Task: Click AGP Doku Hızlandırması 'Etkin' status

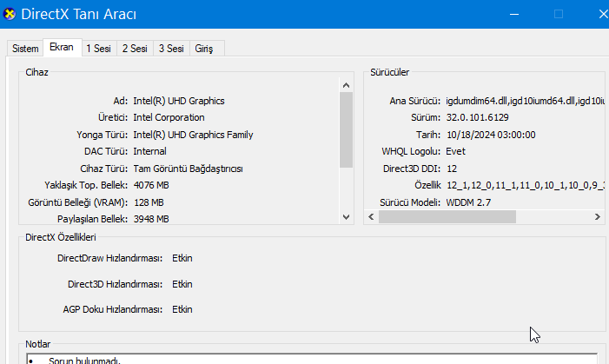Action: 182,309
